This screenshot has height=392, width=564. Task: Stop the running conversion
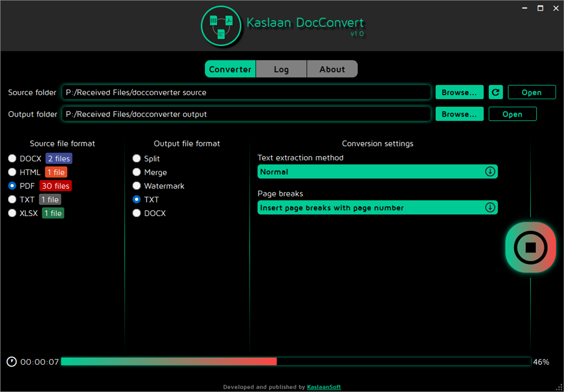(x=530, y=247)
